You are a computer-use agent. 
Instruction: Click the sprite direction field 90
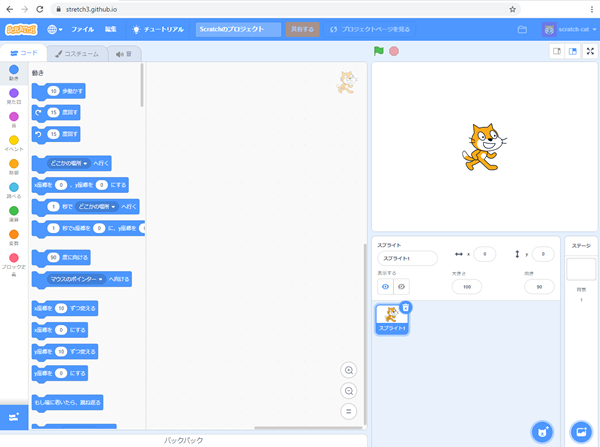[539, 287]
